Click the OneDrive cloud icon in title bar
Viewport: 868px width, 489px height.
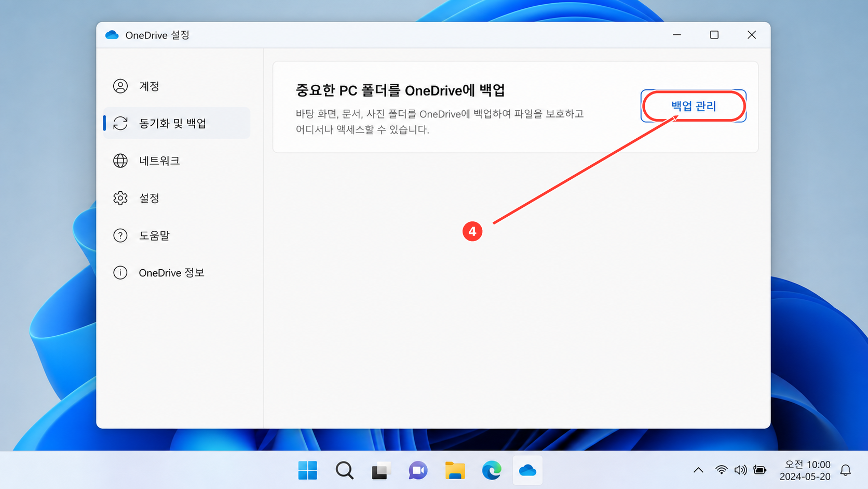click(x=112, y=35)
